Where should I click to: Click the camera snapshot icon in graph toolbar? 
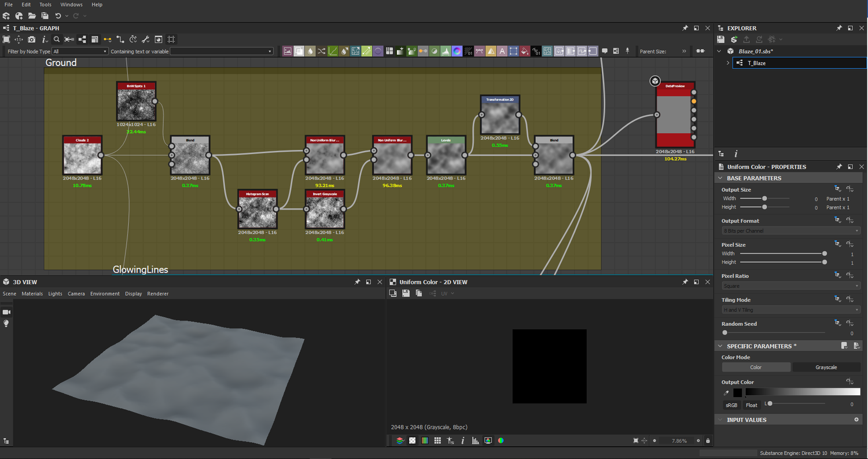(31, 39)
